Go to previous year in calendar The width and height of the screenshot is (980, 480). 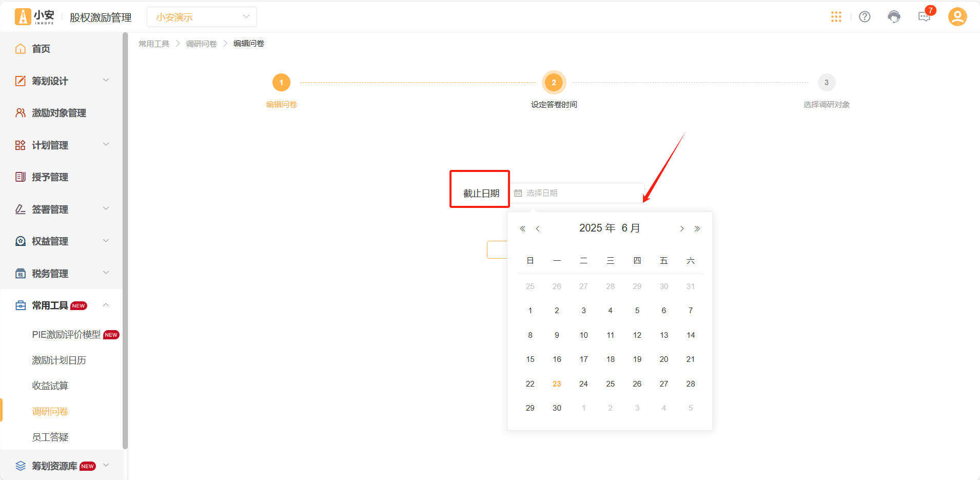tap(522, 228)
